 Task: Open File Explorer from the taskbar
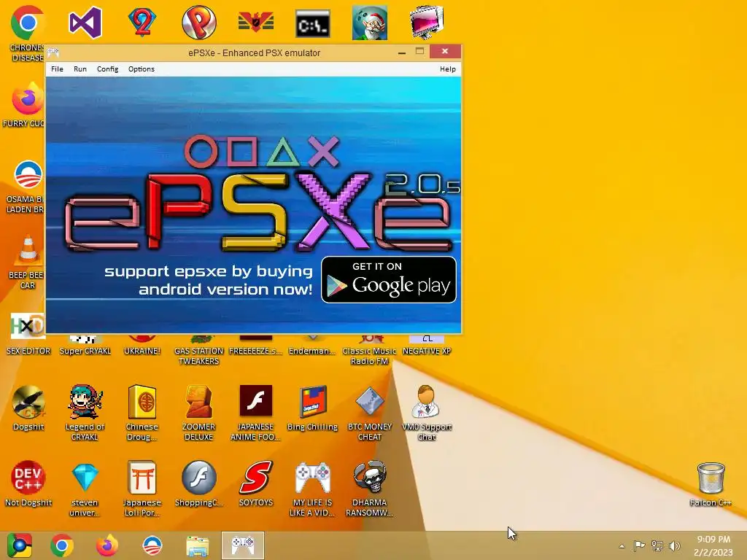pyautogui.click(x=197, y=546)
